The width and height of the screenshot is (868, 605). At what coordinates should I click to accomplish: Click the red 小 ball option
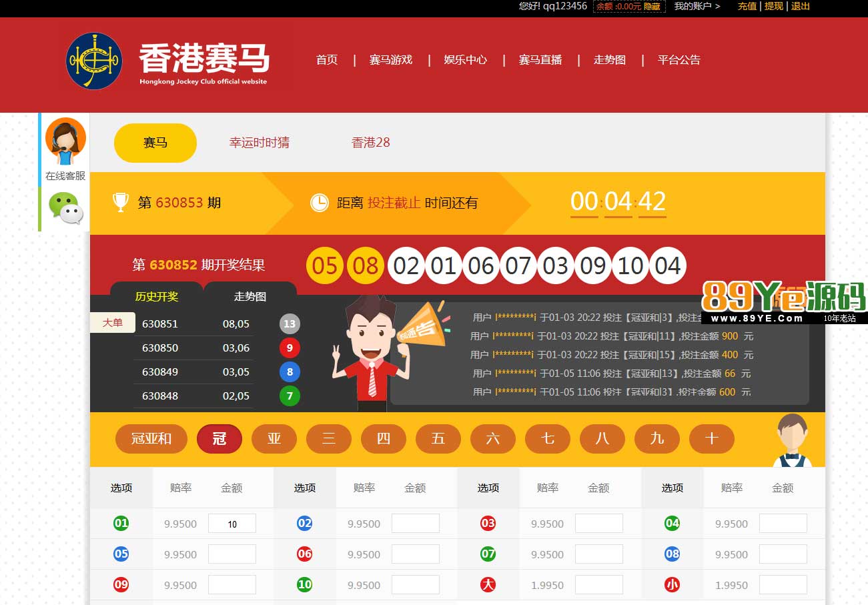(x=672, y=585)
